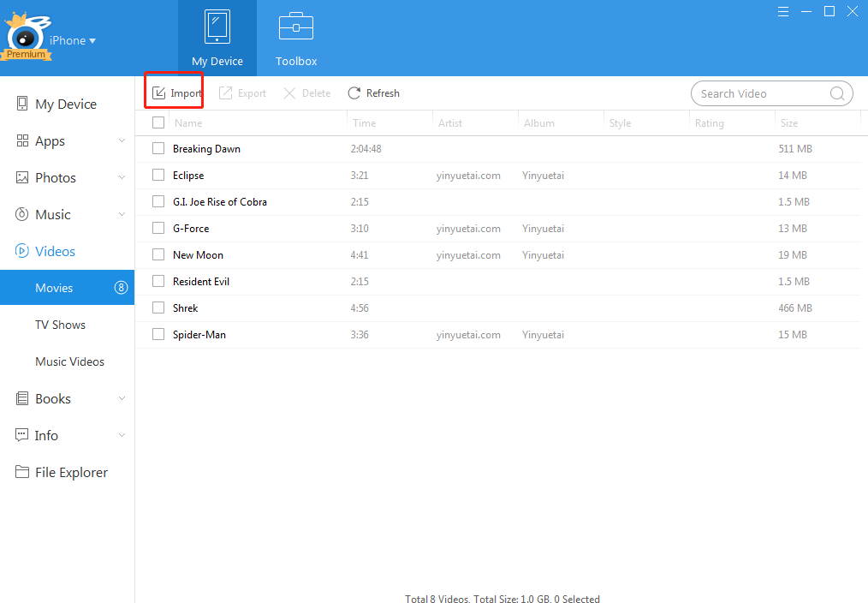This screenshot has width=868, height=603.
Task: Select My Device in the sidebar
Action: 66,104
